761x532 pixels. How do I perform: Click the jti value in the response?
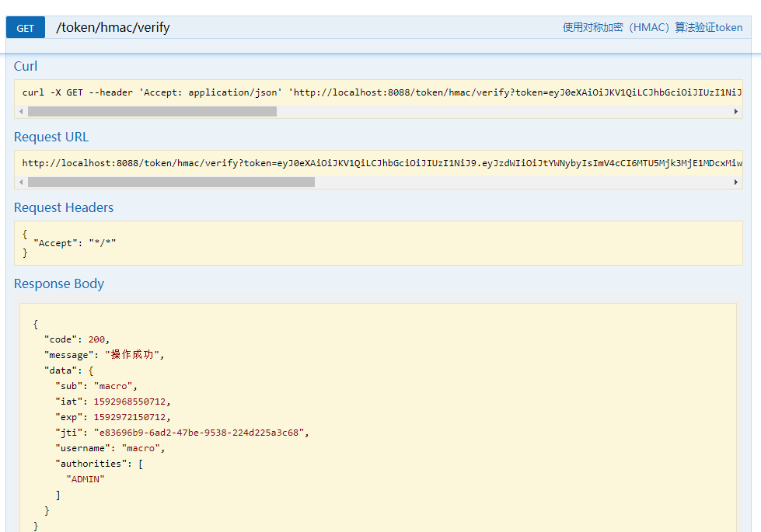(199, 433)
